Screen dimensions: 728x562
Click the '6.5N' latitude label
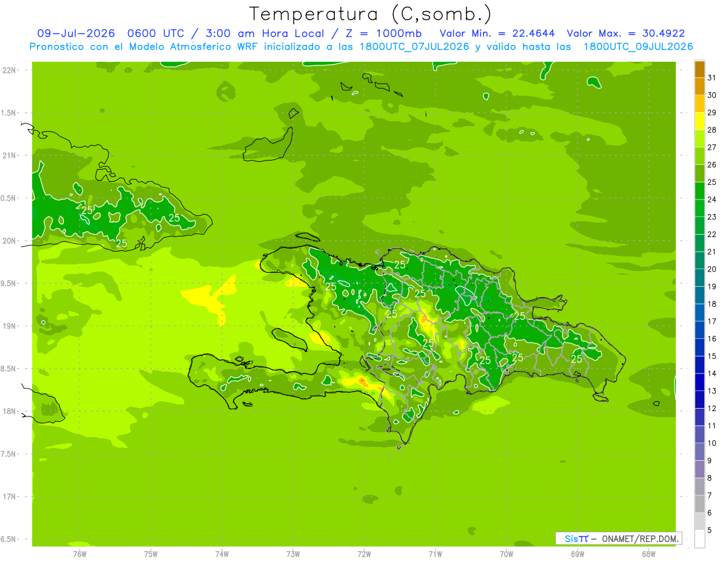click(8, 539)
